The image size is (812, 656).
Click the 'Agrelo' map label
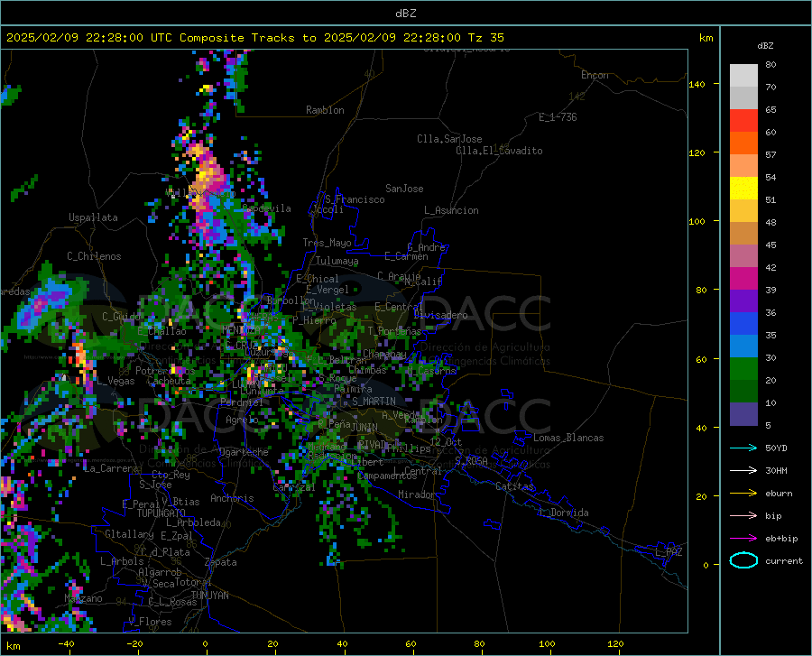click(x=242, y=420)
